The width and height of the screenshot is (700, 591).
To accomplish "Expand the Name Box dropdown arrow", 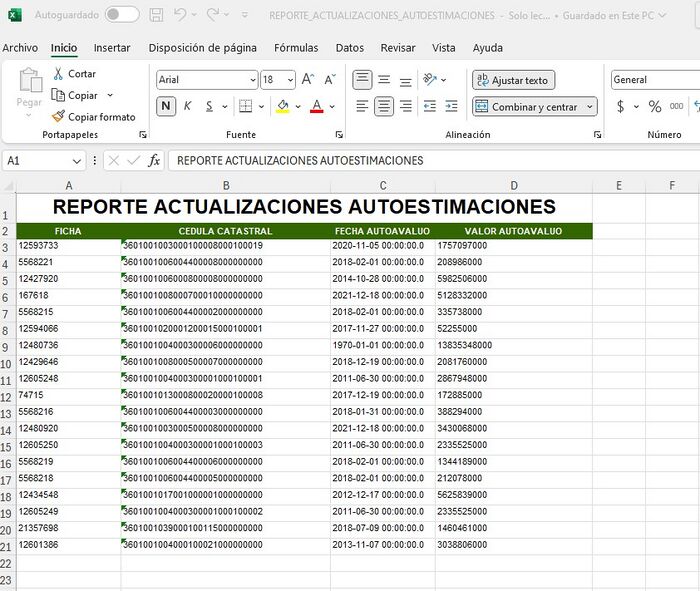I will [x=77, y=161].
